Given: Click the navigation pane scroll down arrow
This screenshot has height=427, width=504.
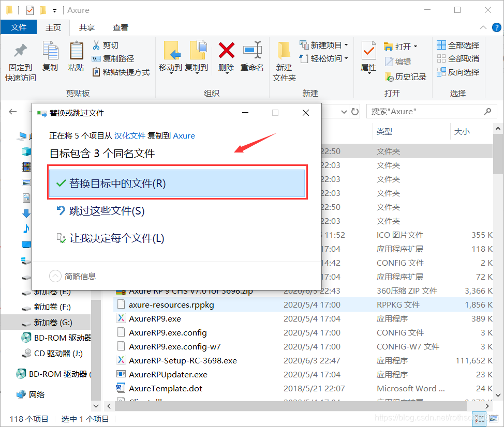Looking at the screenshot, I should tap(96, 406).
